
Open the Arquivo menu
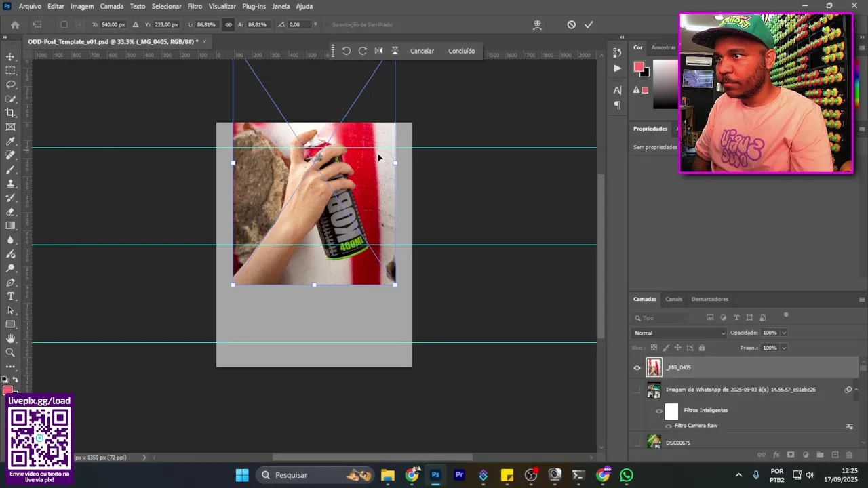coord(30,6)
